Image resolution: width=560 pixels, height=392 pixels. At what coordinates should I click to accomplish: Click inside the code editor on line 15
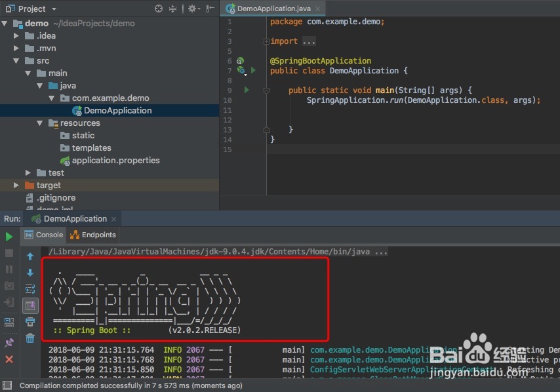pos(413,149)
